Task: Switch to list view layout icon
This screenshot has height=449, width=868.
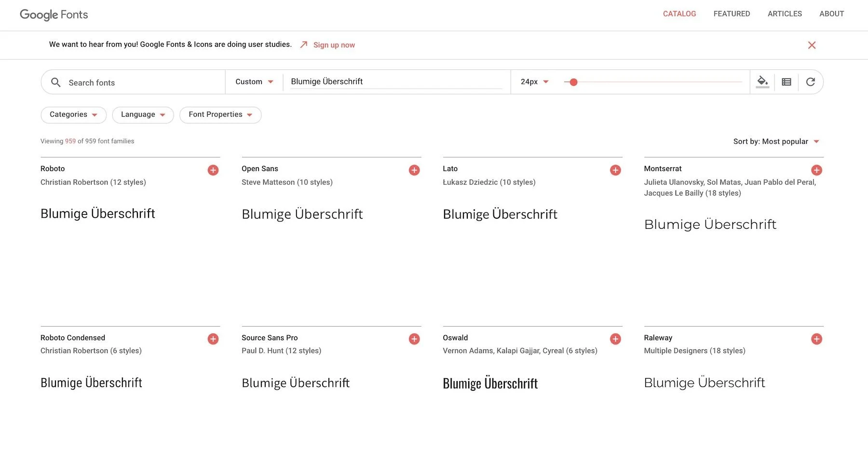Action: tap(787, 82)
